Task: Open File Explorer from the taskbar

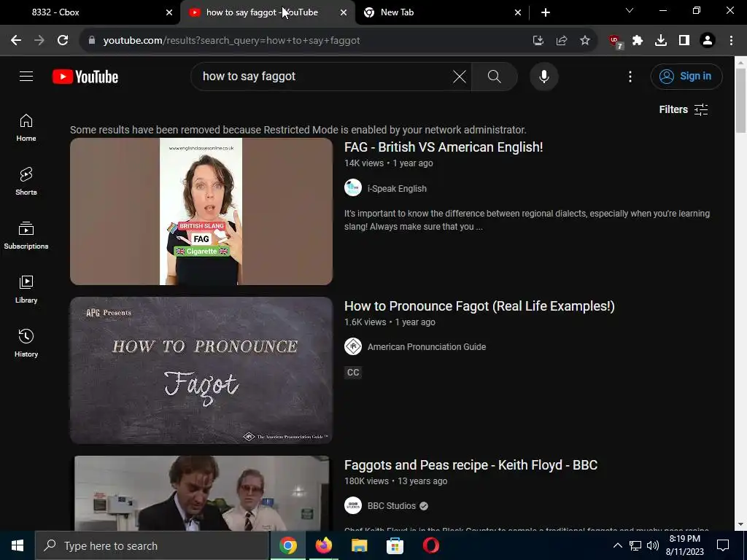Action: (359, 545)
